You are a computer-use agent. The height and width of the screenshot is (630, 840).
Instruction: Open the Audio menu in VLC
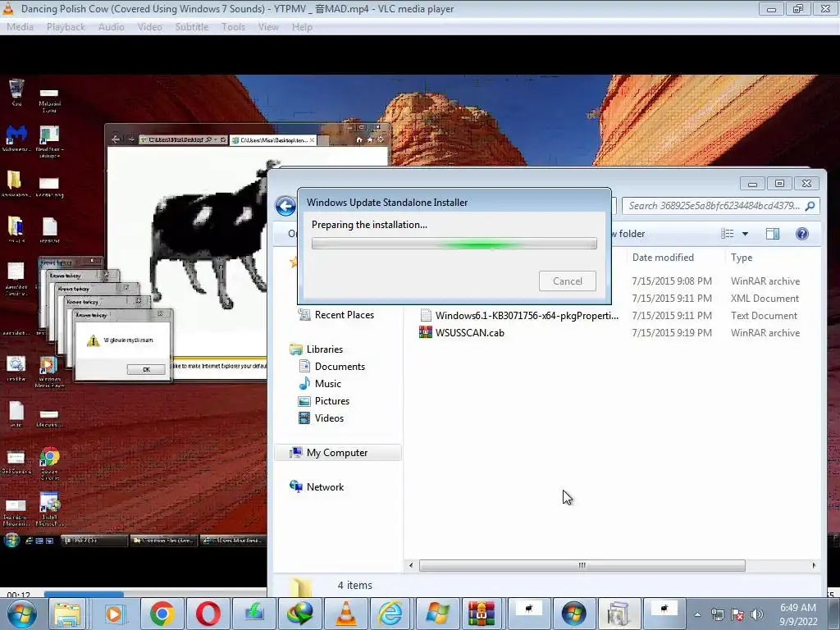[x=111, y=27]
